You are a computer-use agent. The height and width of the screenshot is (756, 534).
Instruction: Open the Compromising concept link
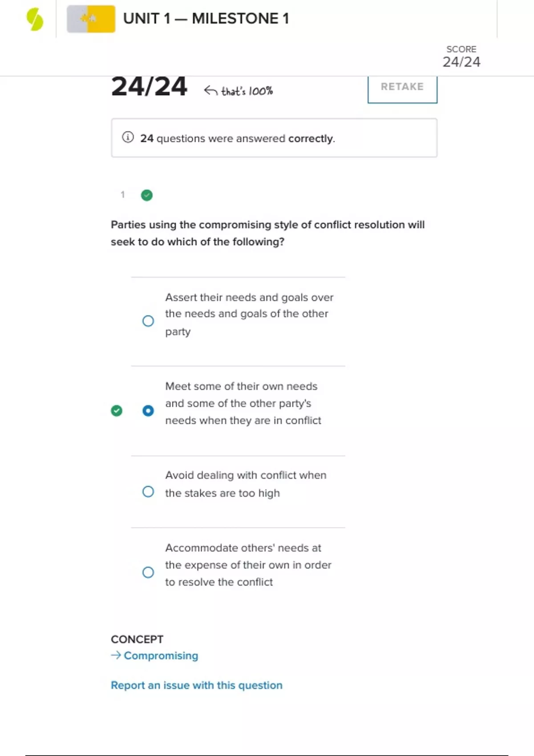(x=161, y=655)
